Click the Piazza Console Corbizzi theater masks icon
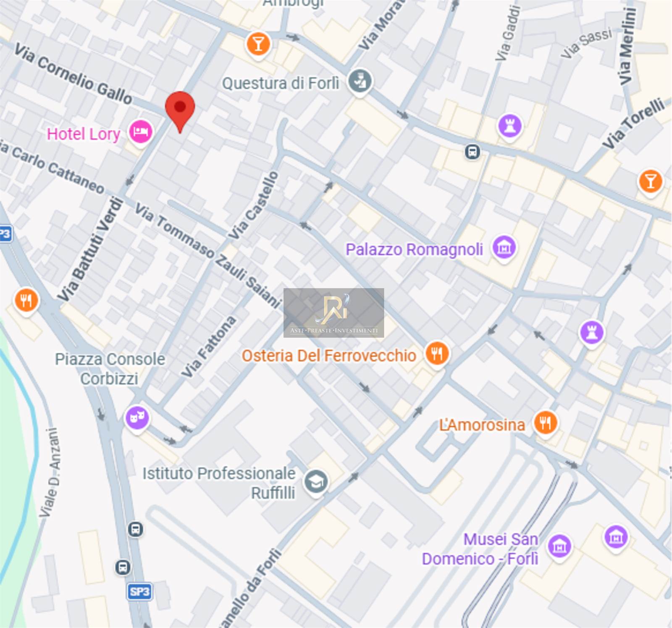This screenshot has width=672, height=628. 137,418
